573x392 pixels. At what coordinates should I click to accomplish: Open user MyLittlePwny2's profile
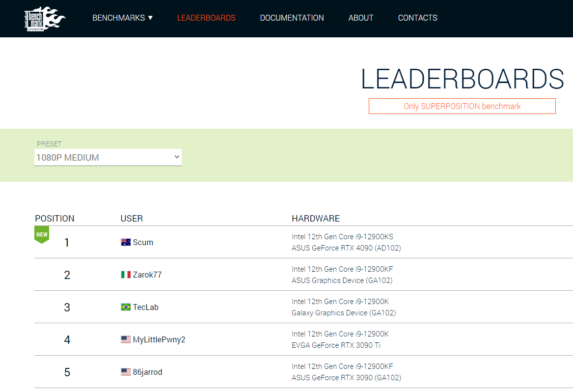tap(159, 340)
